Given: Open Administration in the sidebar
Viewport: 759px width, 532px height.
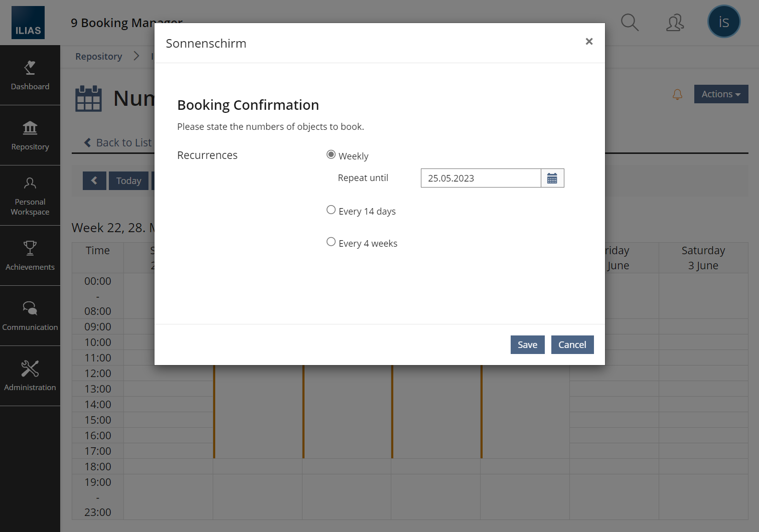Looking at the screenshot, I should 30,376.
